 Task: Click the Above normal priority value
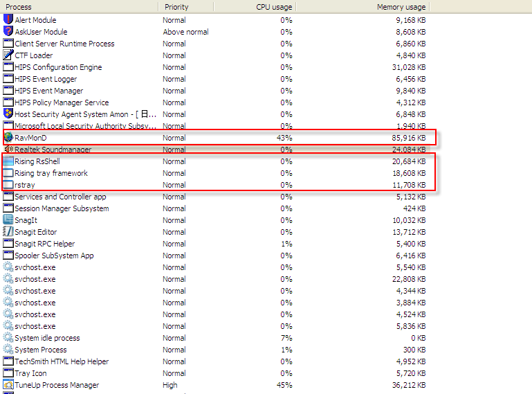(x=185, y=32)
